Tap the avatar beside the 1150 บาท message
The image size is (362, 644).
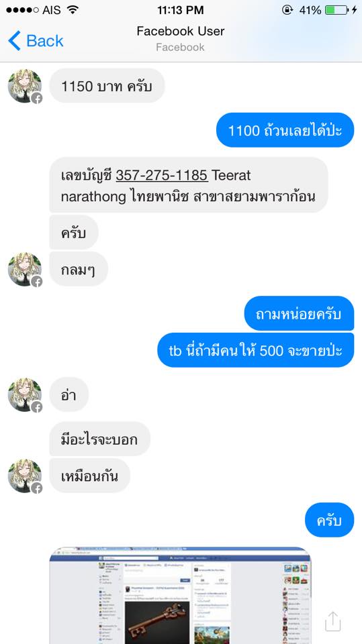25,87
